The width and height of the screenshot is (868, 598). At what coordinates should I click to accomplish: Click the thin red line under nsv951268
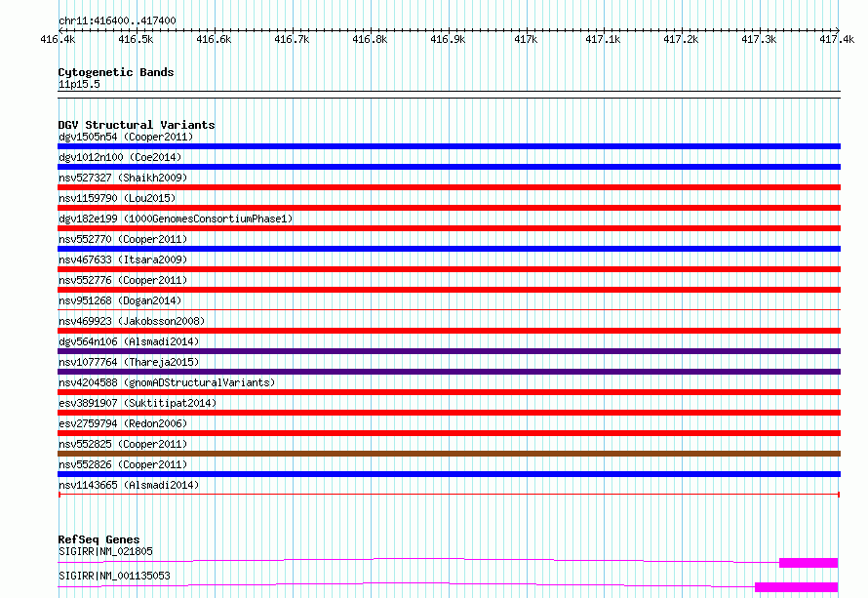tap(449, 310)
